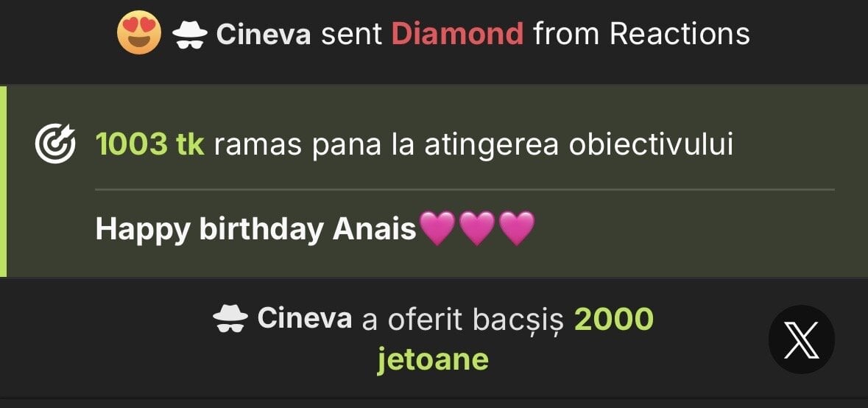Select the Happy birthday Anais goal title
The image size is (868, 408).
(255, 230)
